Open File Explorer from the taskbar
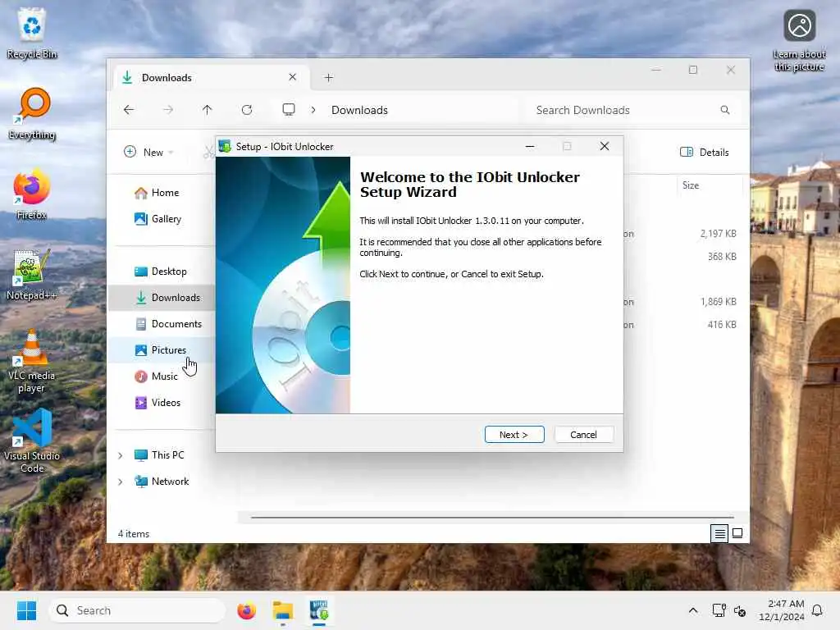This screenshot has height=630, width=840. pos(283,610)
